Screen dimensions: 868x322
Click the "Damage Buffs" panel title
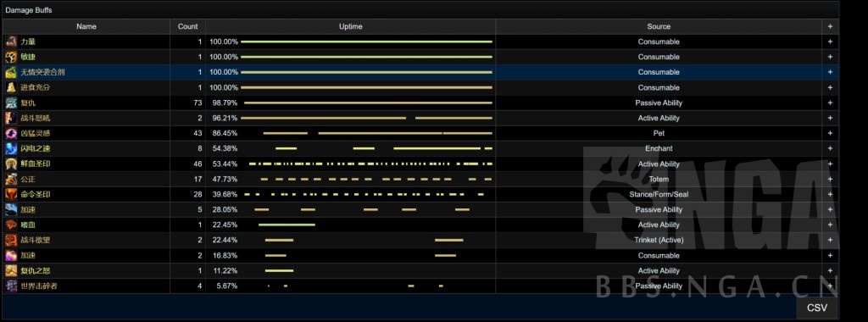point(29,10)
